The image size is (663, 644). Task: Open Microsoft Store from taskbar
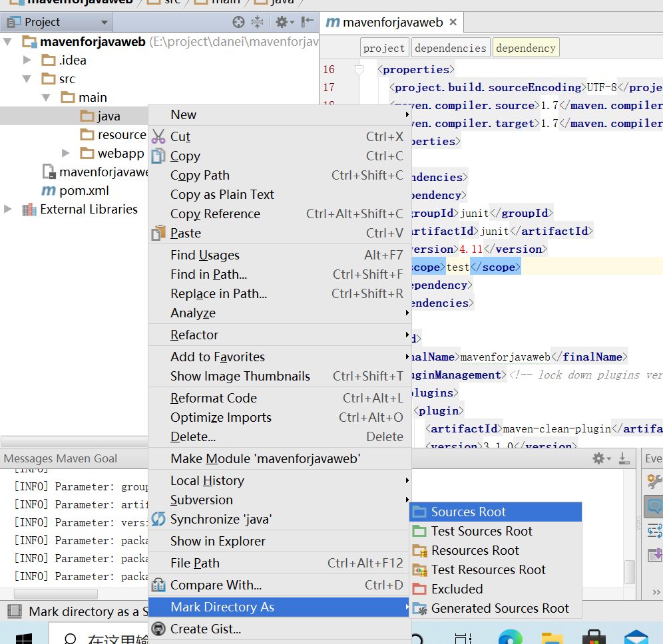[594, 637]
